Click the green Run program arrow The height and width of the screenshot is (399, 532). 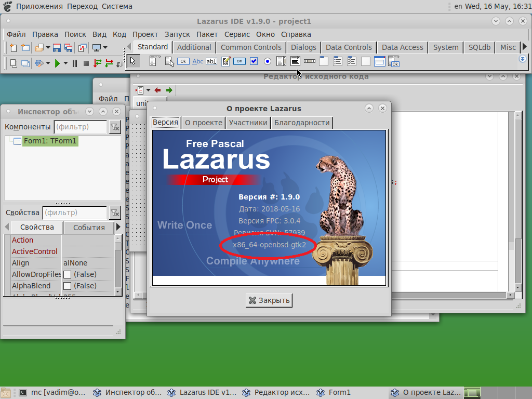point(57,63)
